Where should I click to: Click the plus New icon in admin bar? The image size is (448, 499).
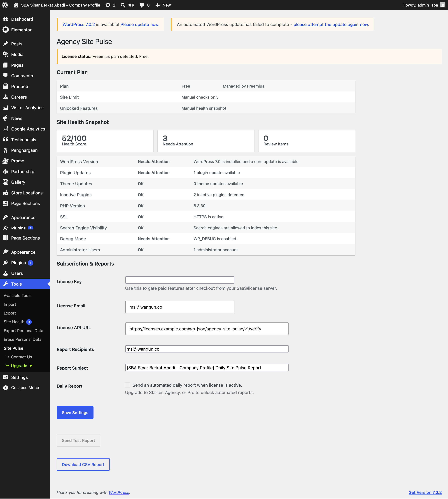click(x=158, y=5)
